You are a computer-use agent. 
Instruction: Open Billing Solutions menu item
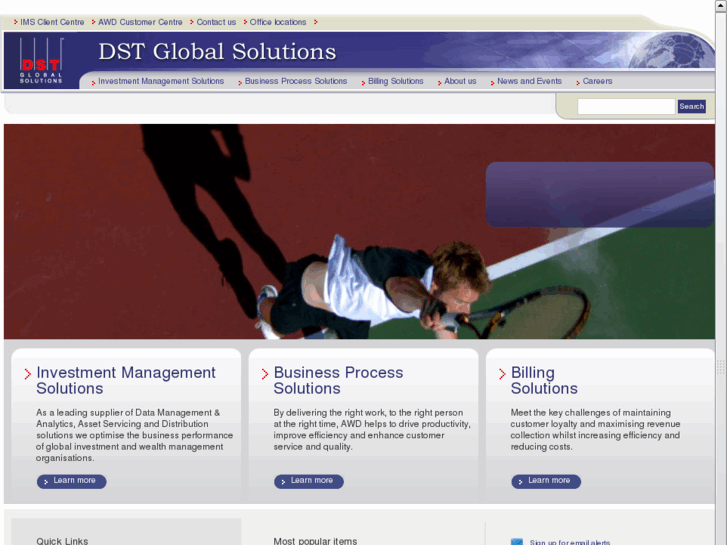395,81
